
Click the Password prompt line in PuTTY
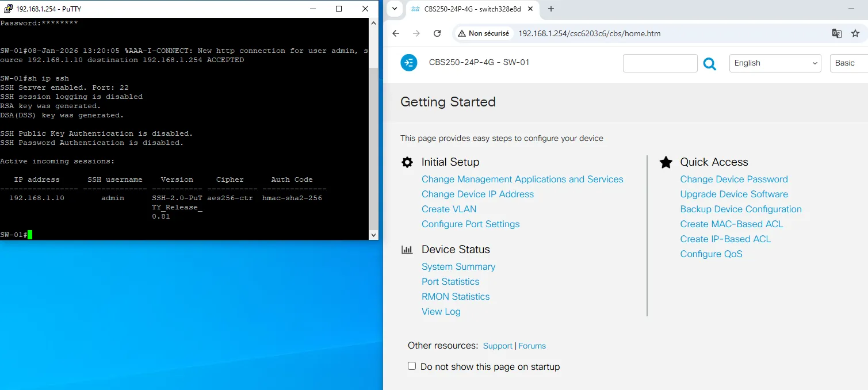click(39, 23)
